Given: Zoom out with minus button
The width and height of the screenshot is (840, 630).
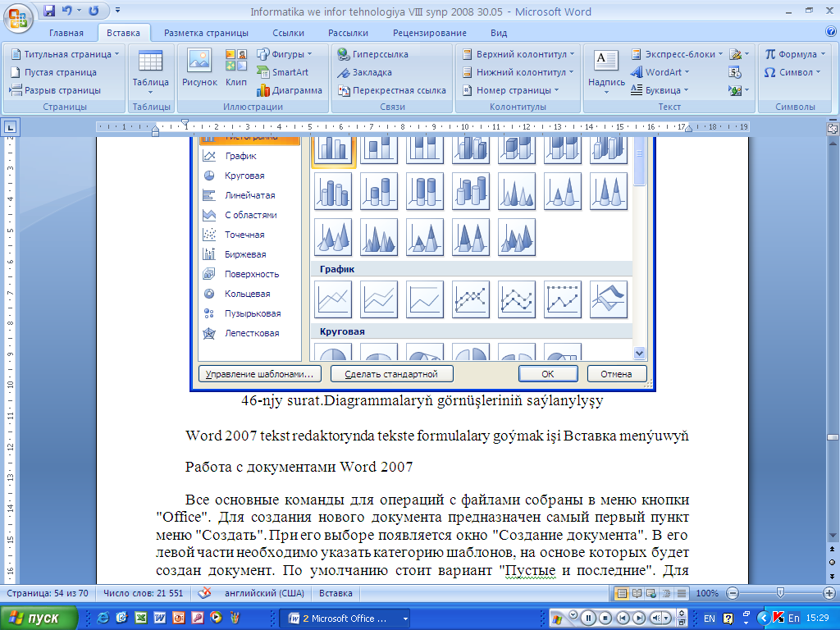Looking at the screenshot, I should [x=733, y=593].
